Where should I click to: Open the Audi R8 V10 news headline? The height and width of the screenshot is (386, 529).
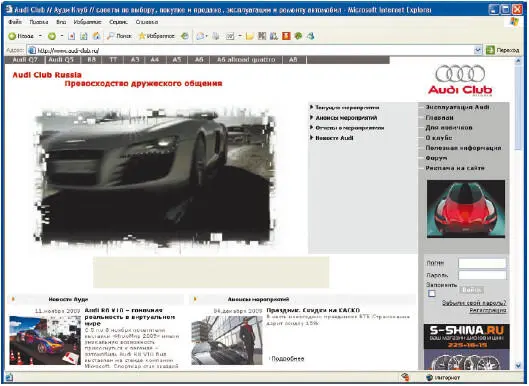(130, 317)
